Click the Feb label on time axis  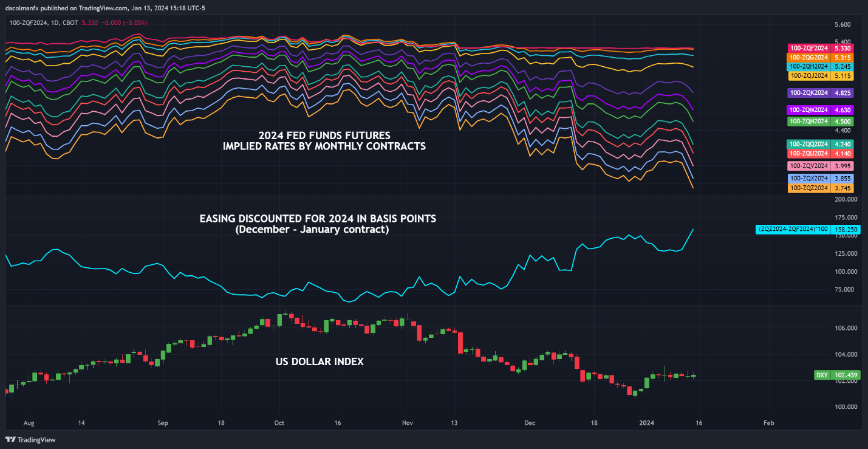point(768,422)
